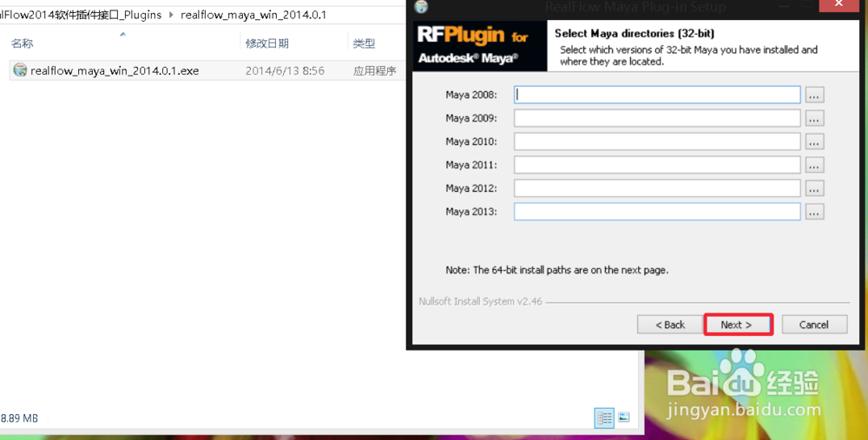Click the 8.89 MB status bar text

19,418
